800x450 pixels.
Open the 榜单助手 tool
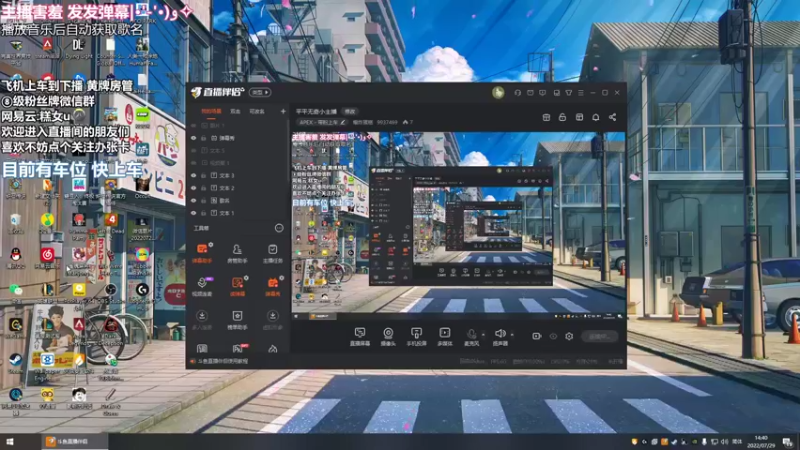click(x=237, y=319)
